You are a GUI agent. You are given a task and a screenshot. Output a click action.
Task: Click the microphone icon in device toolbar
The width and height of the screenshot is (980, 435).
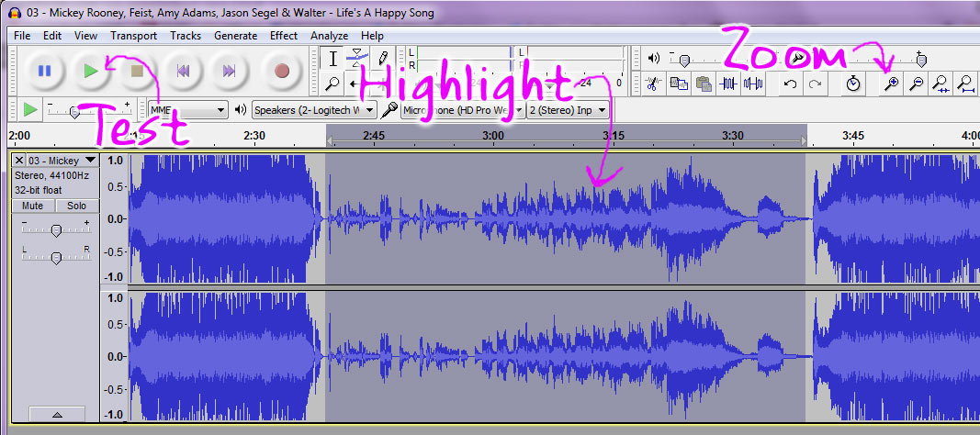[389, 110]
